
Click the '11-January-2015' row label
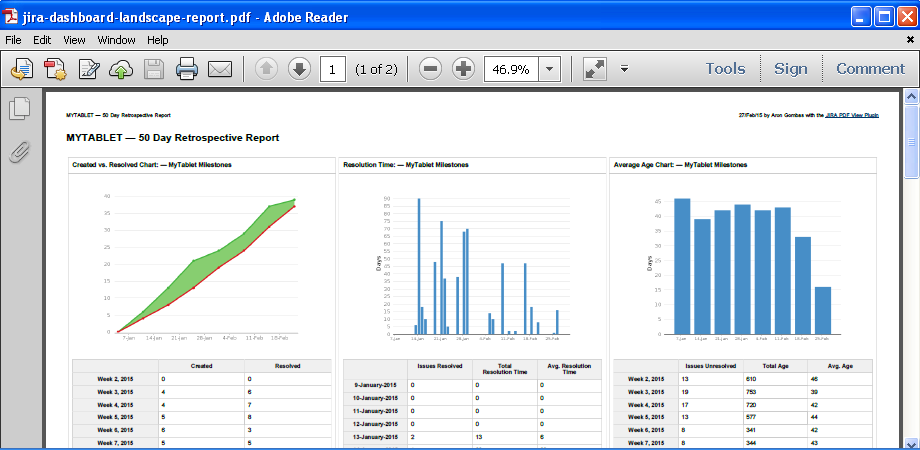click(376, 411)
